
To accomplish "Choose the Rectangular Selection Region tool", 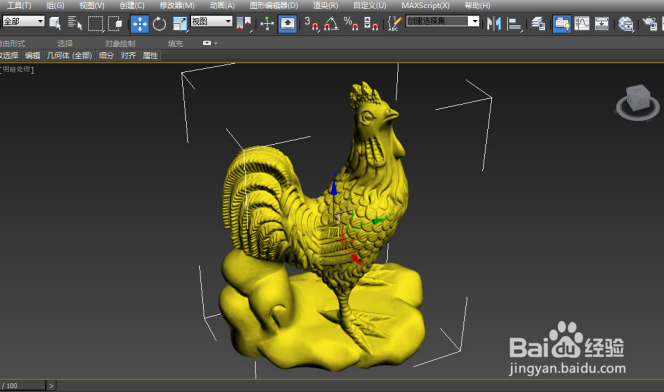I will [95, 23].
